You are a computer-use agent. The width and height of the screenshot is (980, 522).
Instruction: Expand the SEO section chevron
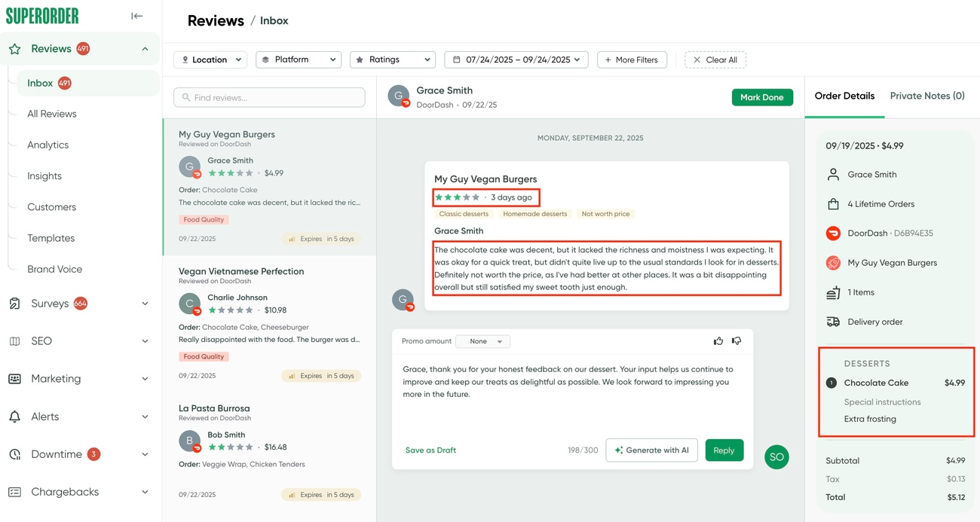pos(145,341)
